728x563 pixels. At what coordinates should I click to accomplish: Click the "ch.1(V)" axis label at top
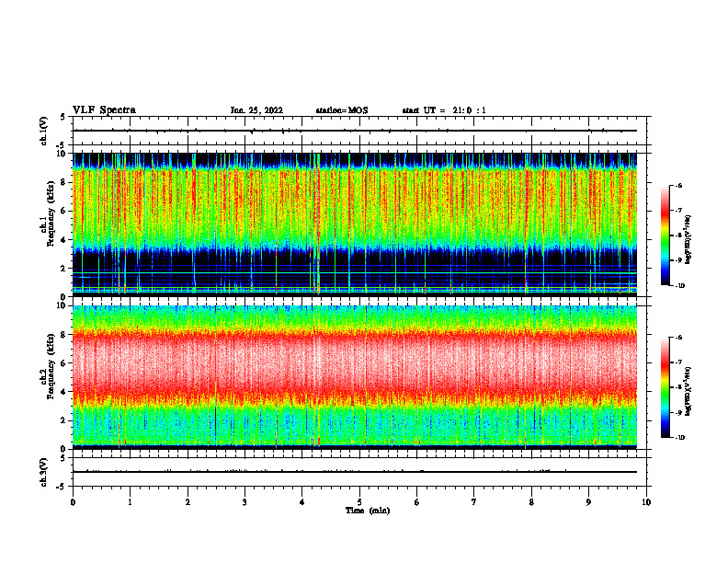pyautogui.click(x=44, y=131)
